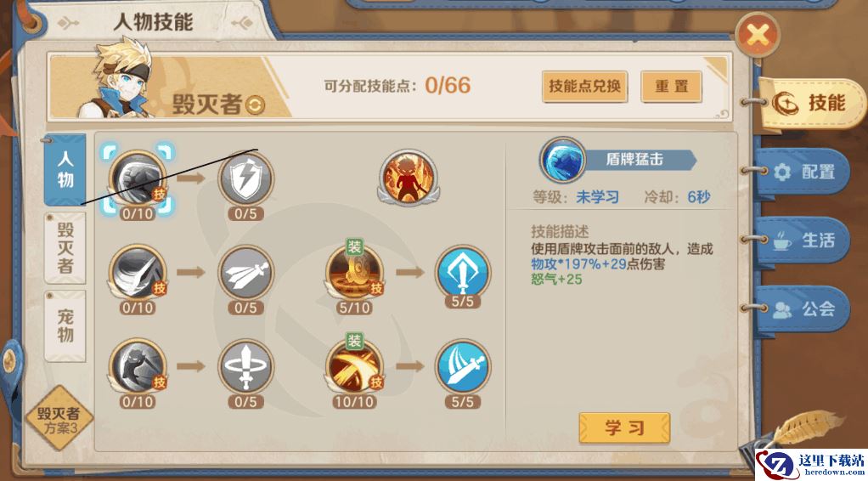Open the 公会 bookmark tab

(802, 308)
